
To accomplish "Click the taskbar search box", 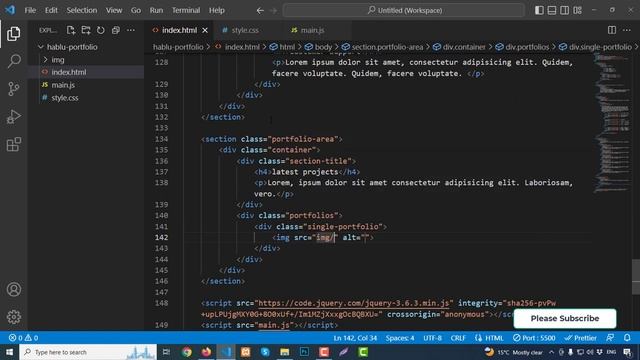I will pyautogui.click(x=88, y=352).
